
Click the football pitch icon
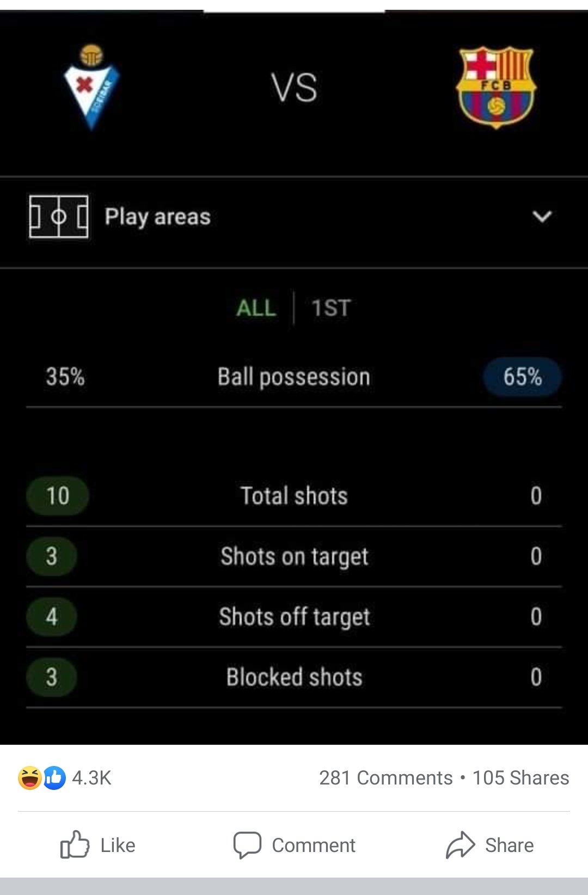(x=59, y=217)
